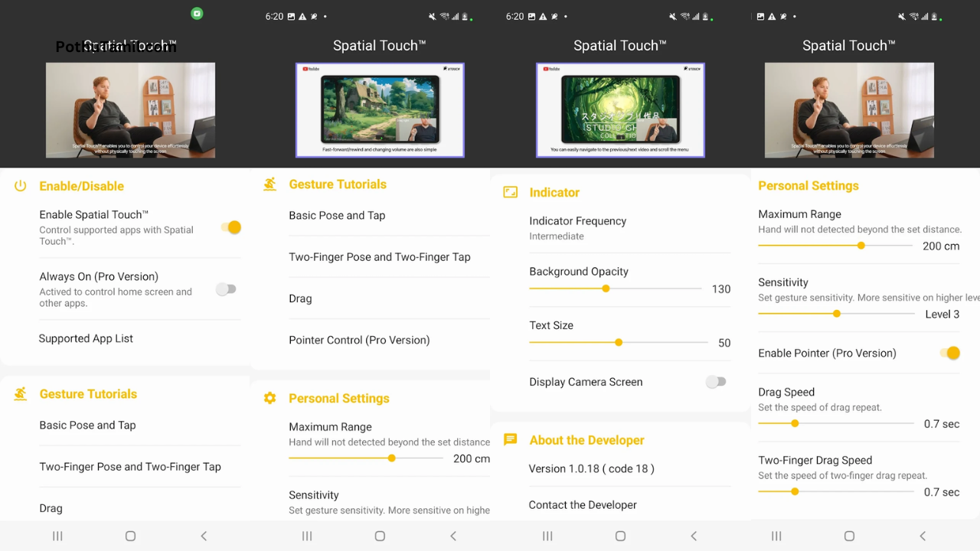Select the Version 1.0.18 entry
The image size is (980, 551).
coord(591,468)
